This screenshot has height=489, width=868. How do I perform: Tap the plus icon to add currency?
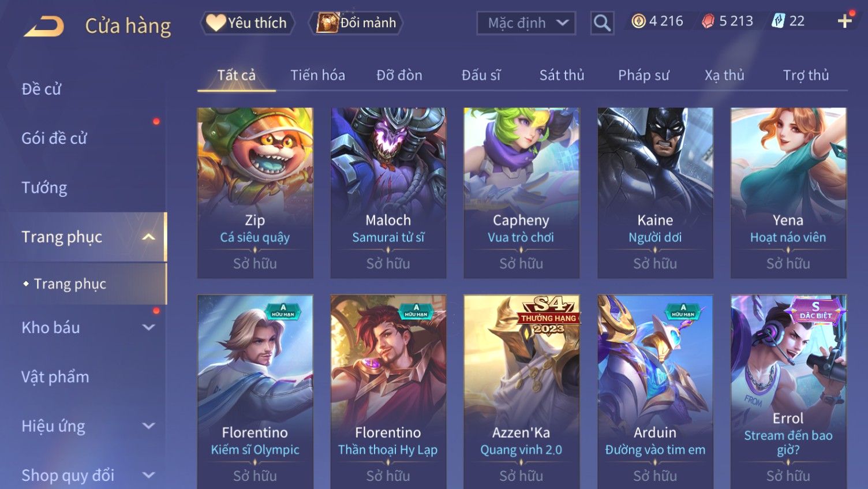pos(845,21)
